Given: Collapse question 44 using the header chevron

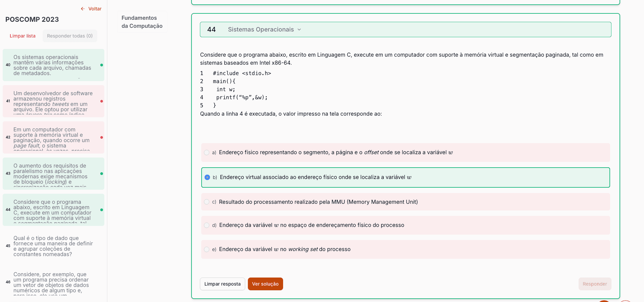Looking at the screenshot, I should click(x=300, y=29).
